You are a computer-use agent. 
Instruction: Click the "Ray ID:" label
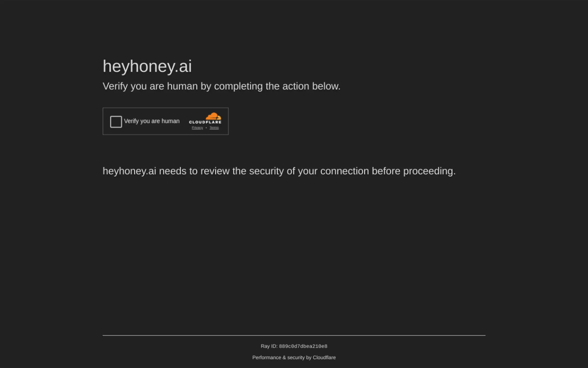(x=269, y=346)
